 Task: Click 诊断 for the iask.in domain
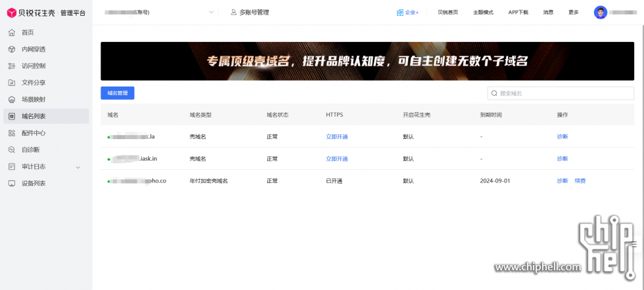tap(563, 159)
